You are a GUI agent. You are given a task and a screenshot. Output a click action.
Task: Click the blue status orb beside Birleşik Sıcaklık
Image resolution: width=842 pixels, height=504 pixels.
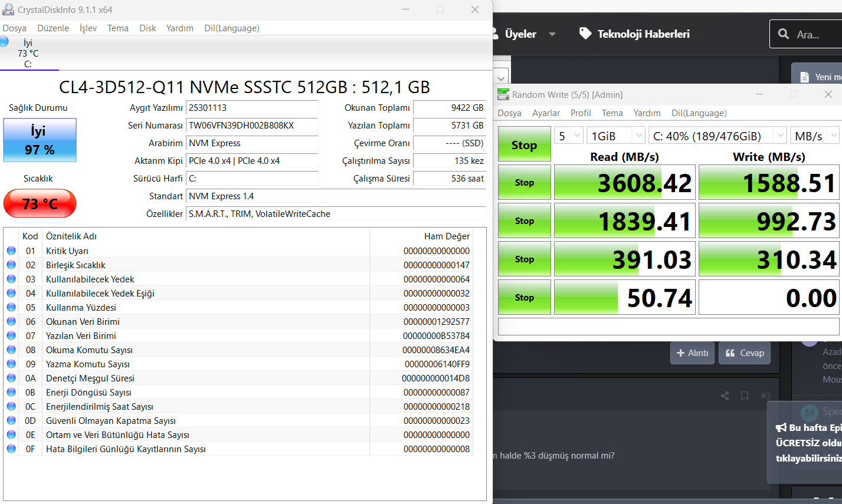tap(11, 265)
